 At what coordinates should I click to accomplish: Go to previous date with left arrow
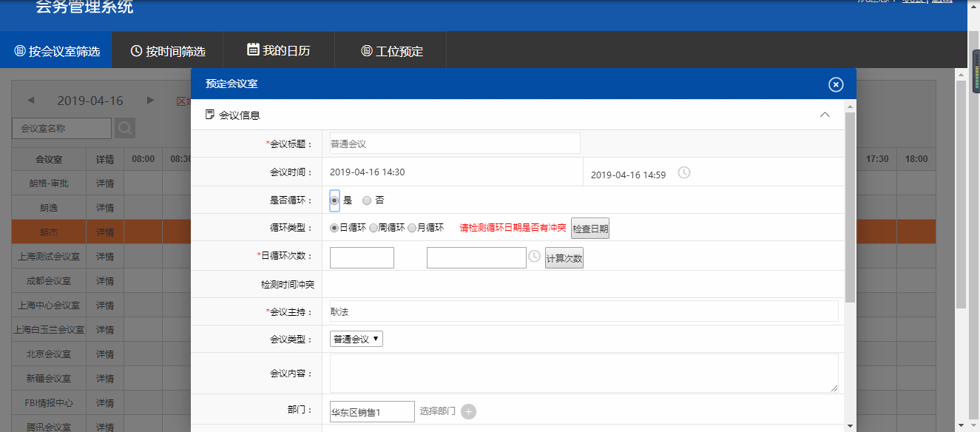(31, 101)
